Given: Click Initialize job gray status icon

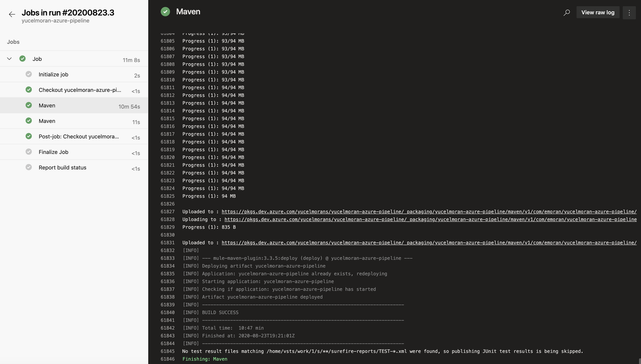Looking at the screenshot, I should 29,74.
